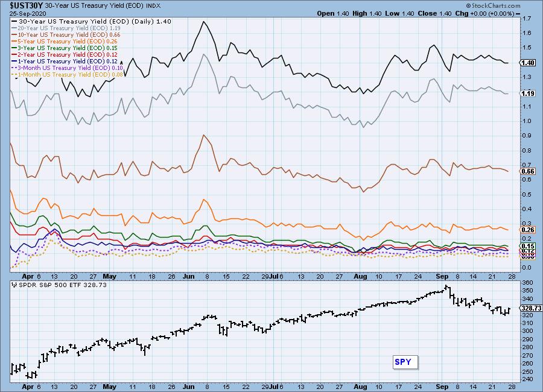Click the 328.73 price tag on SPY axis
Screen dimensions: 543x392
point(530,308)
